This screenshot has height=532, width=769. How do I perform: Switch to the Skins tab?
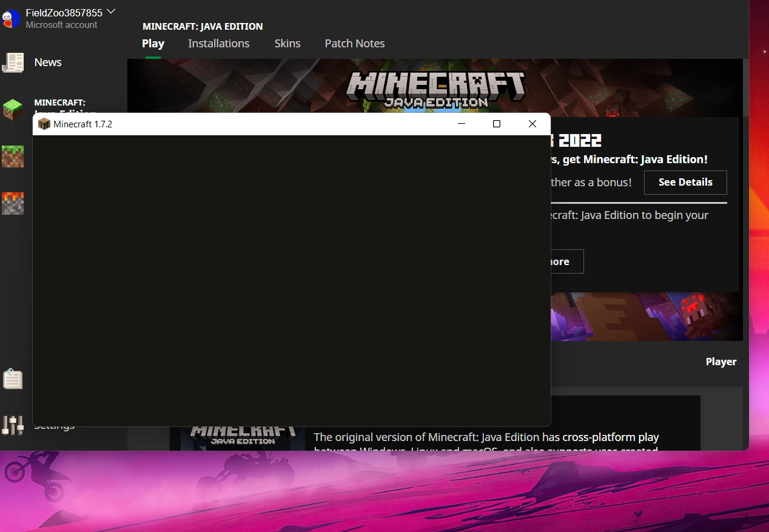(287, 44)
